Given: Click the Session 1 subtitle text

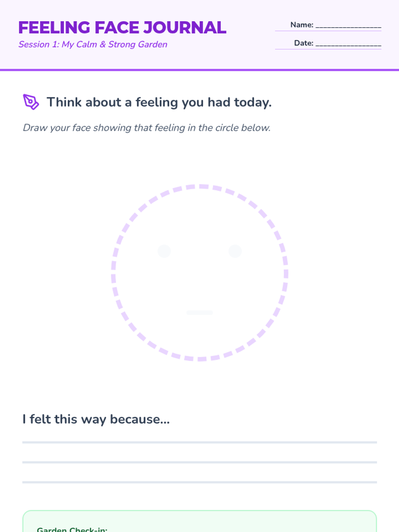Looking at the screenshot, I should (93, 45).
